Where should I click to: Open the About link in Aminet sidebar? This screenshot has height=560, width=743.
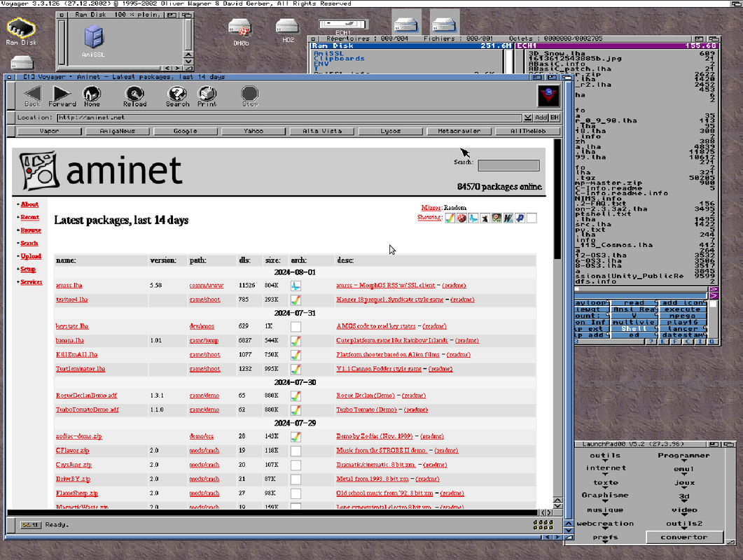tap(29, 204)
